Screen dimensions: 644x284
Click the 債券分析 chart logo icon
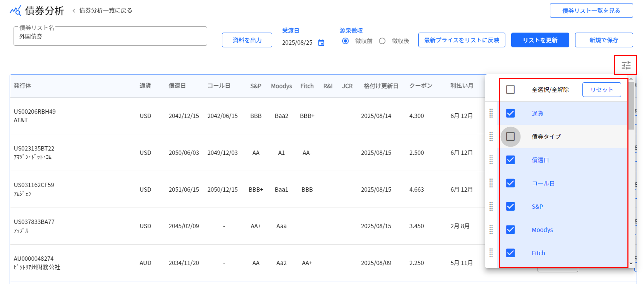pos(16,11)
